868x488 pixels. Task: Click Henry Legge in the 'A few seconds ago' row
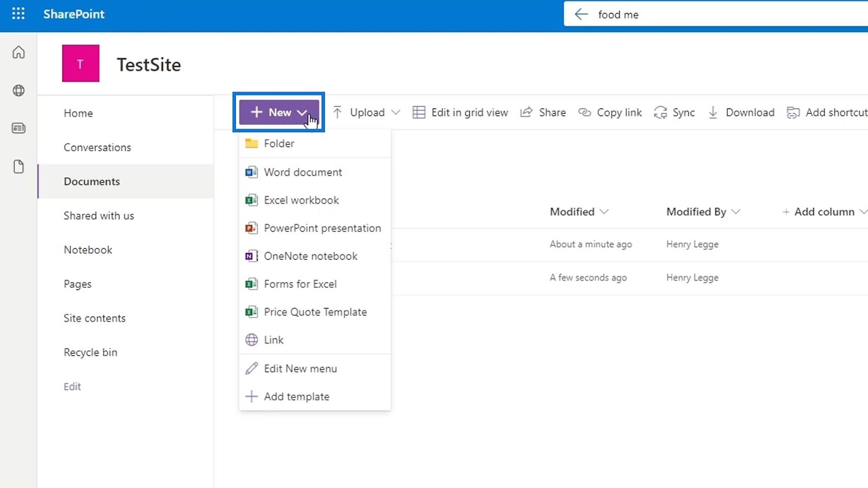(692, 278)
